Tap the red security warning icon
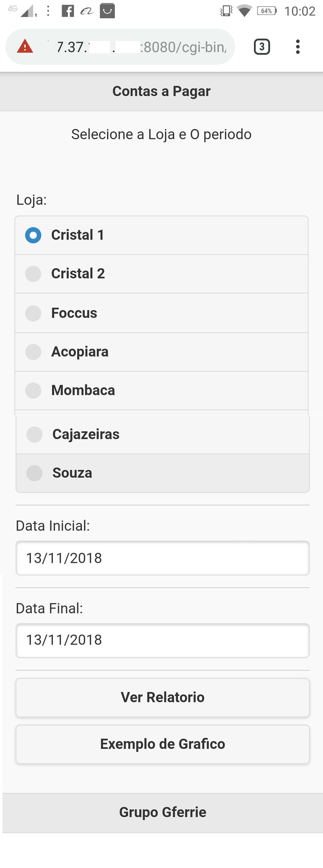 tap(25, 46)
